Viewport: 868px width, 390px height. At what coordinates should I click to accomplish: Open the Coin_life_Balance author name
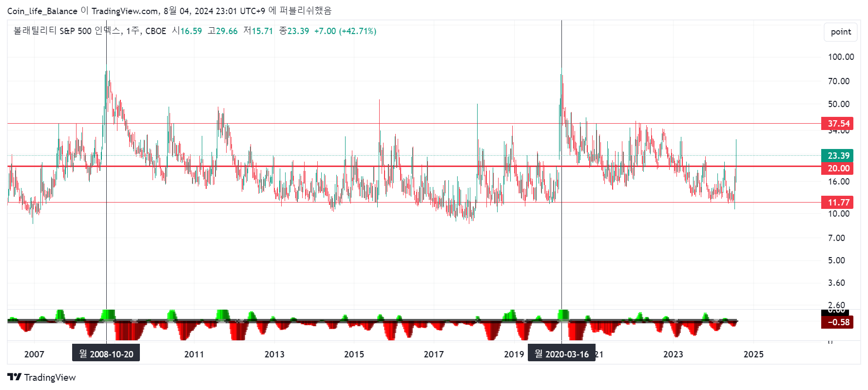click(42, 11)
